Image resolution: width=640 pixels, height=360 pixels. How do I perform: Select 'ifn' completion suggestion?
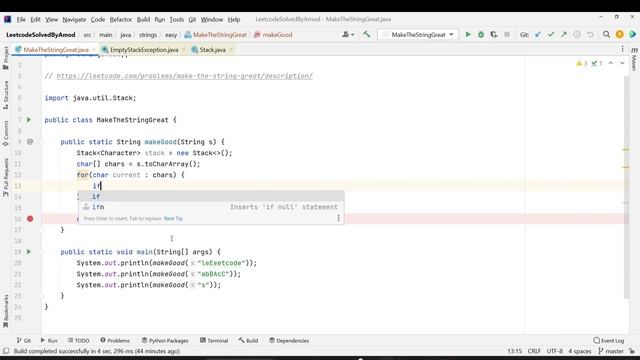(x=211, y=207)
